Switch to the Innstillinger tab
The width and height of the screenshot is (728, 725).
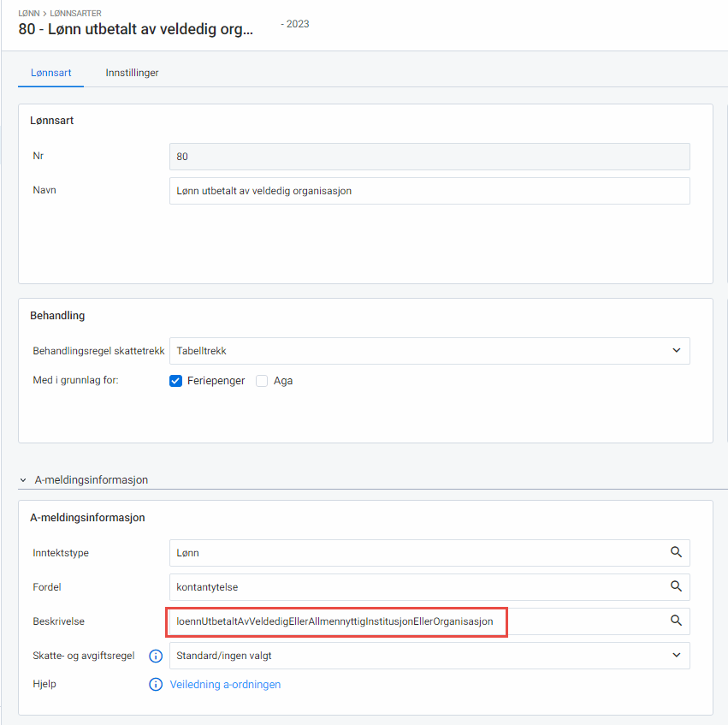(132, 73)
